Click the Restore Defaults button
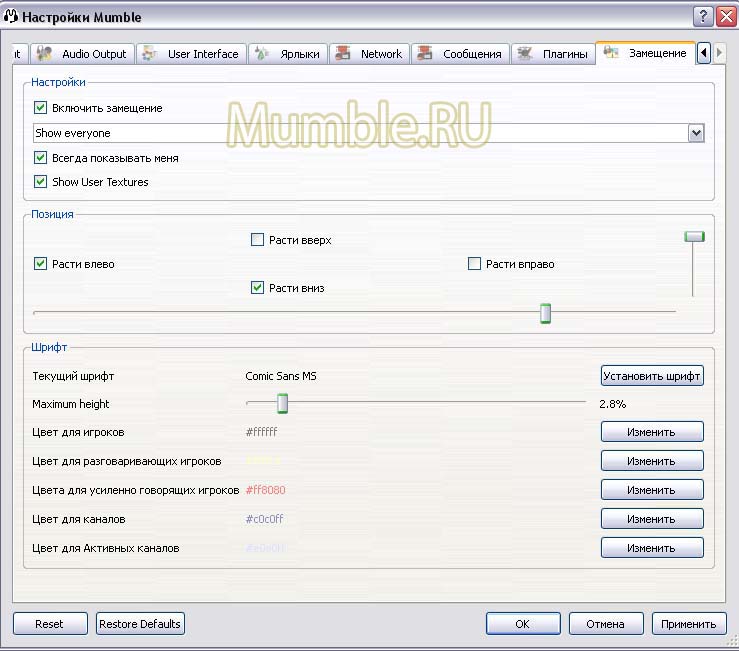Screen dimensions: 739x651 [140, 624]
